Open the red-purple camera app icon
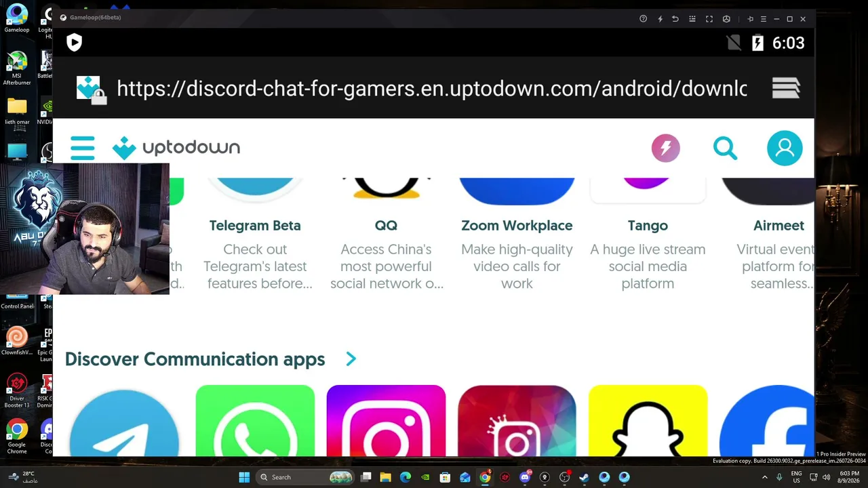Image resolution: width=868 pixels, height=488 pixels. tap(517, 421)
